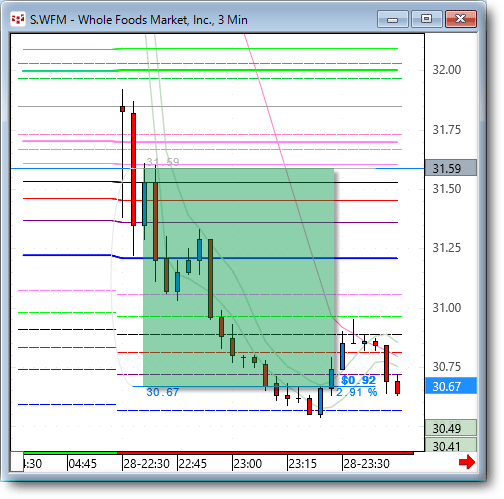Screen dimensions: 504x499
Task: Click the green 30.41 price box
Action: [451, 445]
